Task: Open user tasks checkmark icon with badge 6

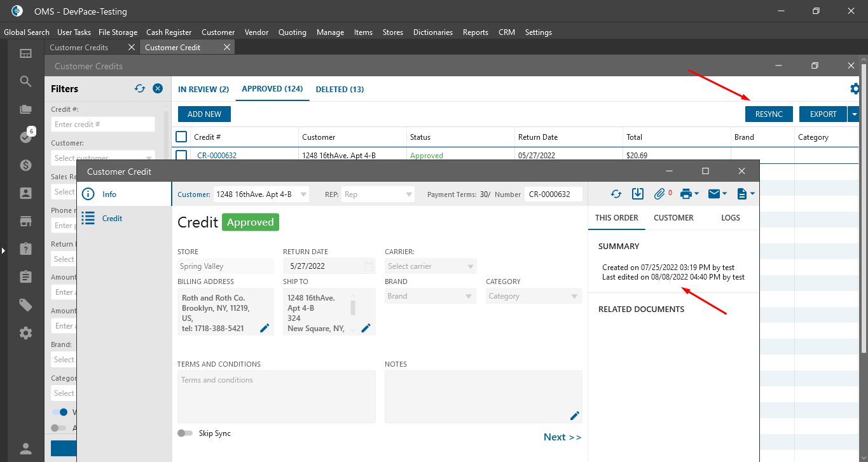Action: [x=25, y=137]
